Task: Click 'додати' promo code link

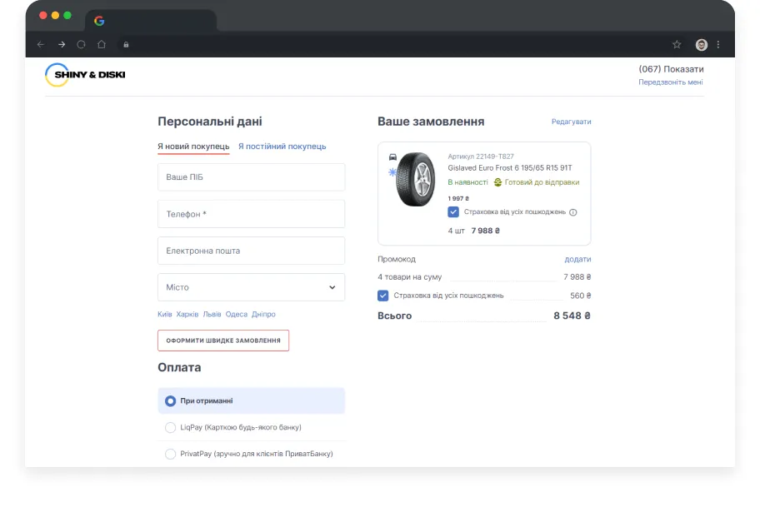Action: click(x=577, y=260)
